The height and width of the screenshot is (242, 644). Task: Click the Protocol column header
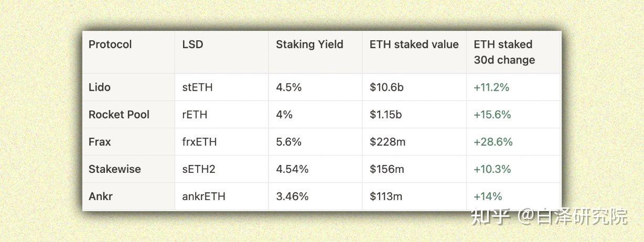tap(110, 45)
